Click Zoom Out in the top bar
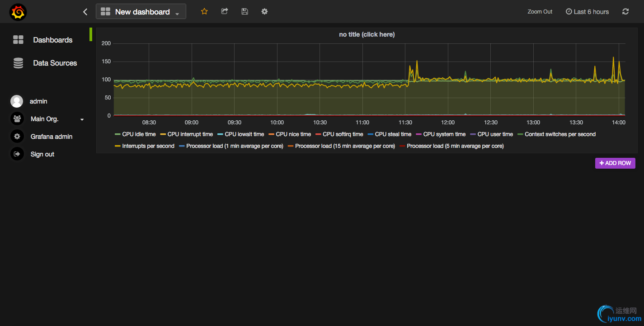Image resolution: width=644 pixels, height=326 pixels. point(540,12)
